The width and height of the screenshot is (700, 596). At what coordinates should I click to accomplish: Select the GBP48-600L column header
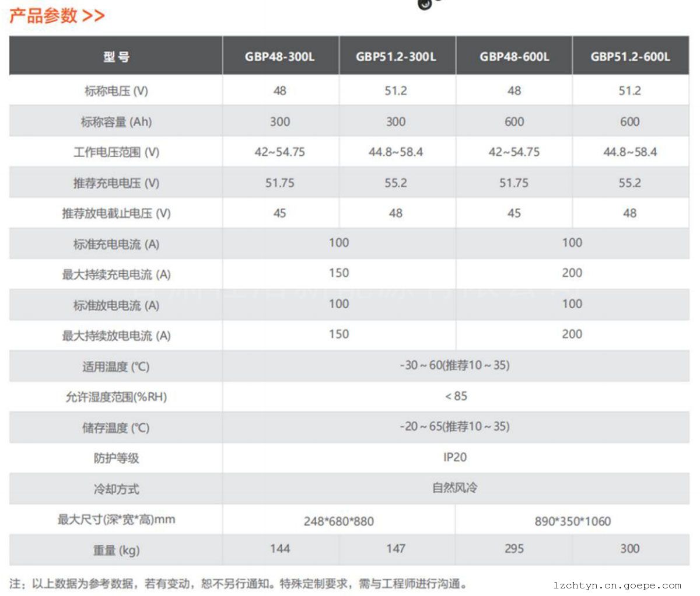point(514,57)
